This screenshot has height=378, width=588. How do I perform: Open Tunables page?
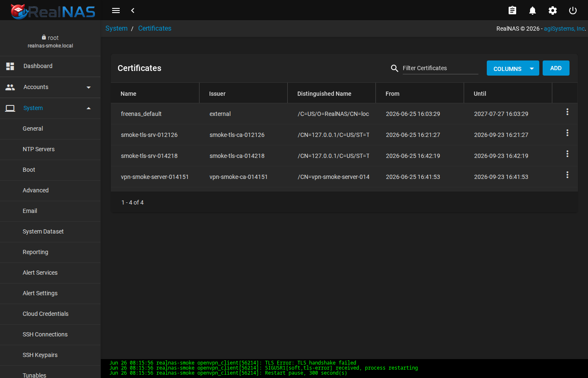click(50, 373)
